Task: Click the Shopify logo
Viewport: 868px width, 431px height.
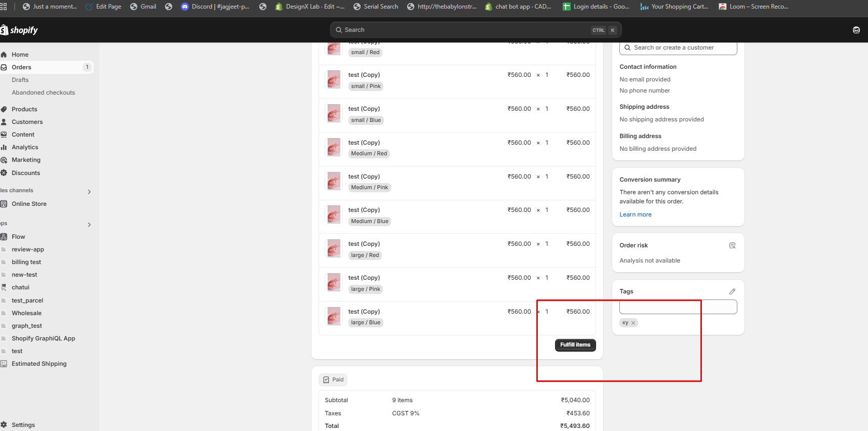Action: pos(19,30)
